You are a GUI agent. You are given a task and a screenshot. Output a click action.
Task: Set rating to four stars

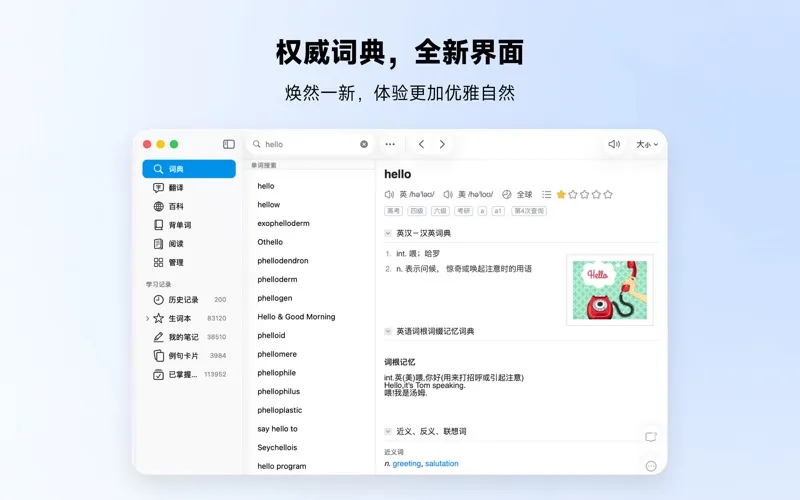pyautogui.click(x=596, y=194)
